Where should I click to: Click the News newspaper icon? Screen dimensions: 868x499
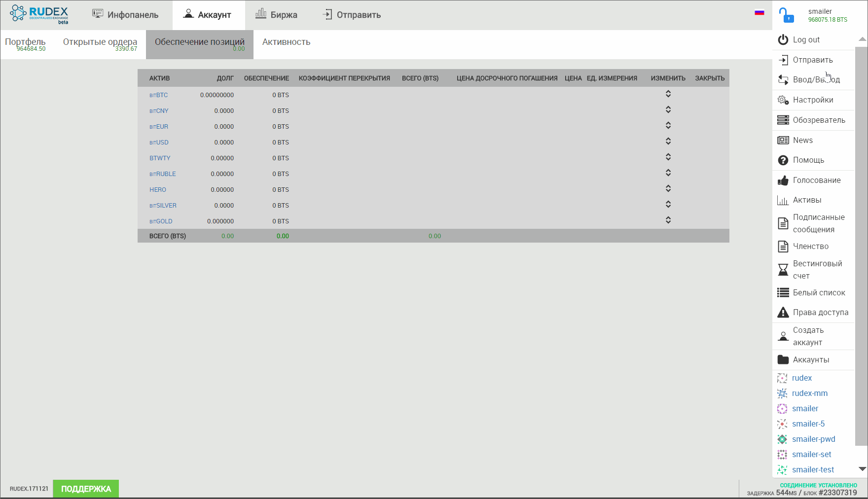(783, 140)
